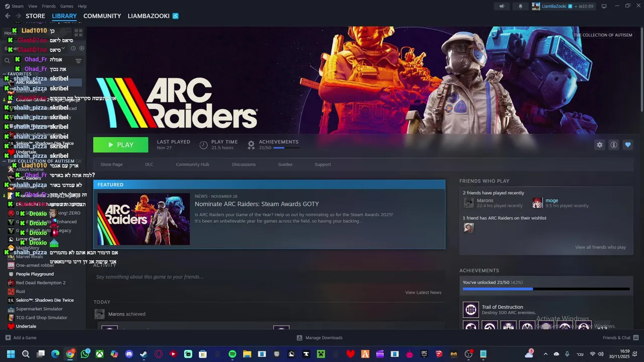This screenshot has height=362, width=644.
Task: Open the Friends menu
Action: (49, 6)
